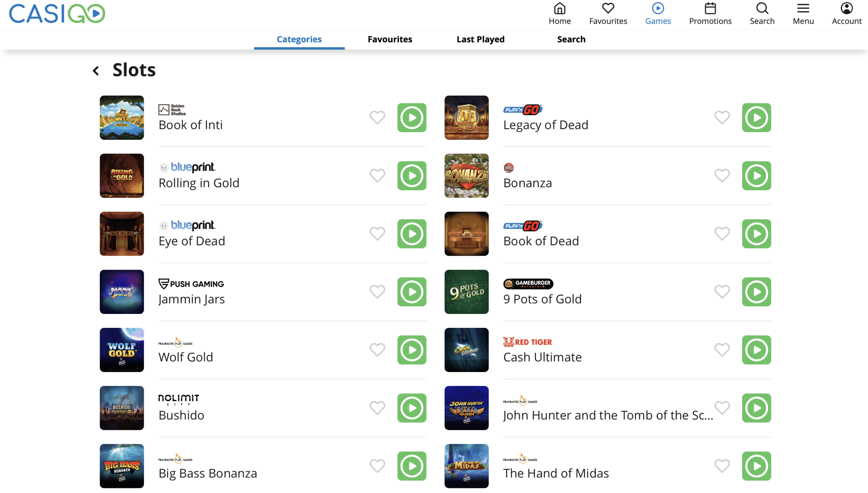Launch Rolling in Gold with play button
868x493 pixels.
pos(412,176)
